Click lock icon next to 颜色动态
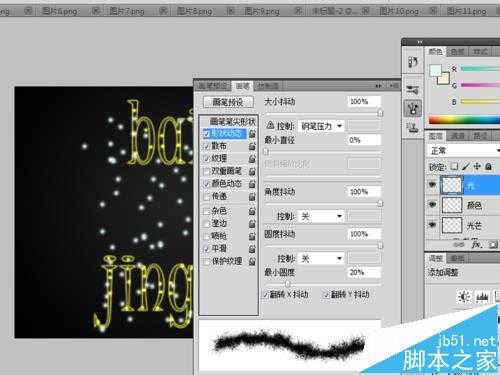The width and height of the screenshot is (500, 375). tap(252, 184)
